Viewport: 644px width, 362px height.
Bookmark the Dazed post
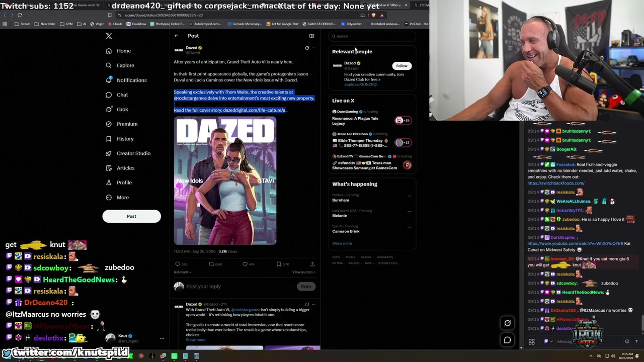279,264
